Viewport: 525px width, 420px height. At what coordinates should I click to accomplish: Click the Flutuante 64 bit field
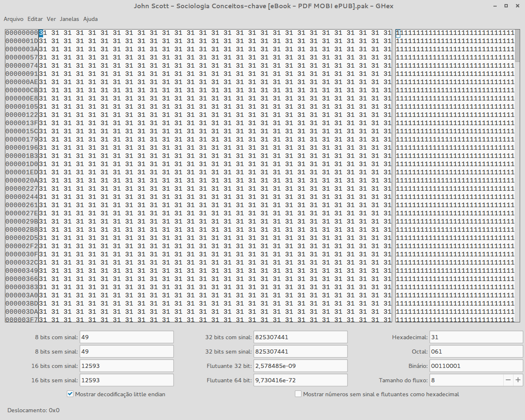pyautogui.click(x=300, y=380)
